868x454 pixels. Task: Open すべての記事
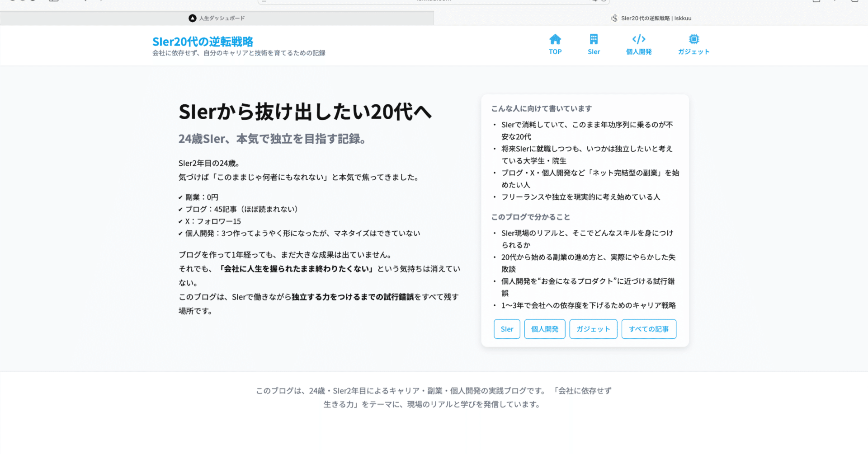point(649,329)
